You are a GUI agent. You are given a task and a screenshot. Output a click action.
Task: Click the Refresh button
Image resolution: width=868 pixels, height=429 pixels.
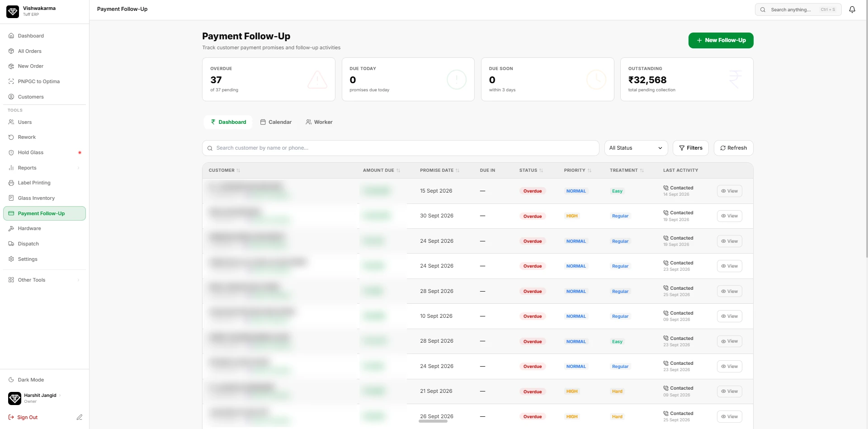[x=733, y=148]
